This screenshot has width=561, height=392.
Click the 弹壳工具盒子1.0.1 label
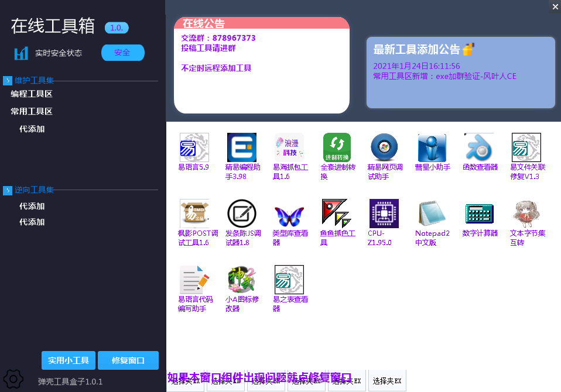point(70,381)
